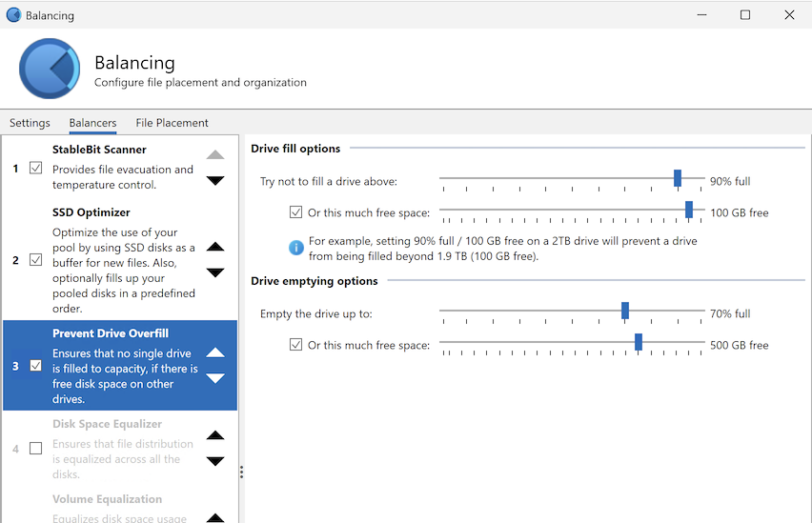
Task: Enable the Disk Space Equalizer checkbox
Action: pyautogui.click(x=35, y=448)
